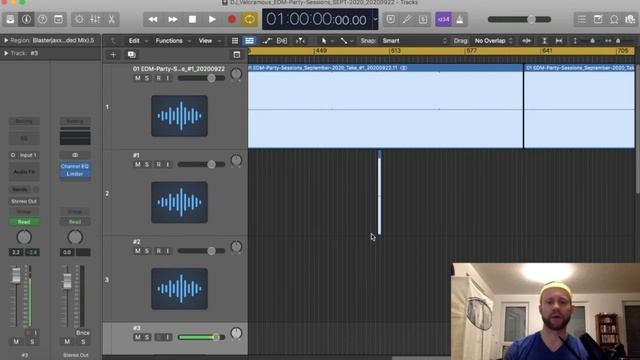Expand the Region inspector disclosure triangle
This screenshot has width=640, height=360.
6,40
